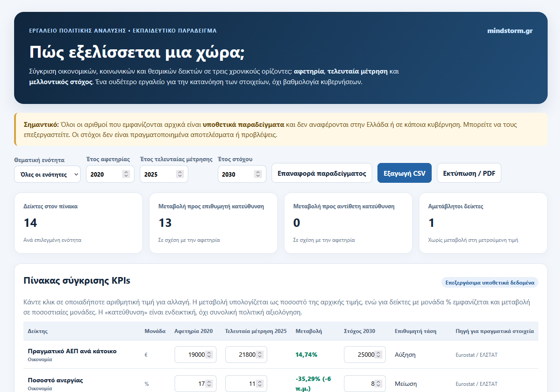Click the Μεταβολή προς επιθυμητή κατεύθυνση card

point(213,223)
